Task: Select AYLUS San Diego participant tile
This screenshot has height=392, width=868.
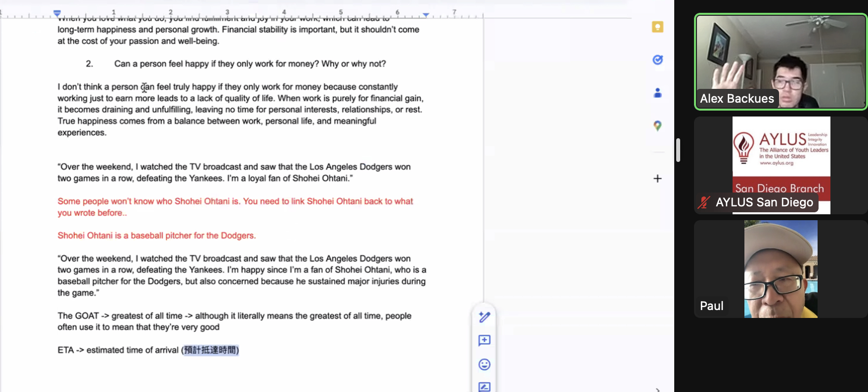Action: point(781,165)
